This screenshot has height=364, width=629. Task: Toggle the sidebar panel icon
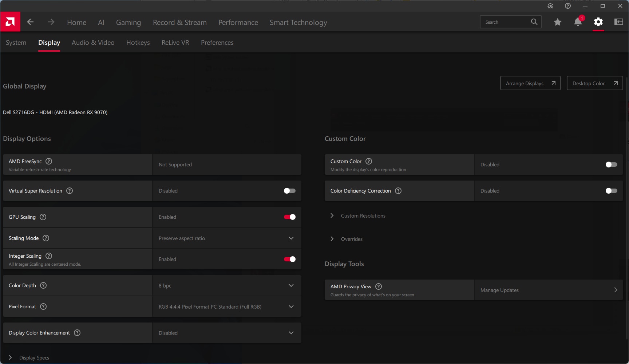pyautogui.click(x=618, y=22)
